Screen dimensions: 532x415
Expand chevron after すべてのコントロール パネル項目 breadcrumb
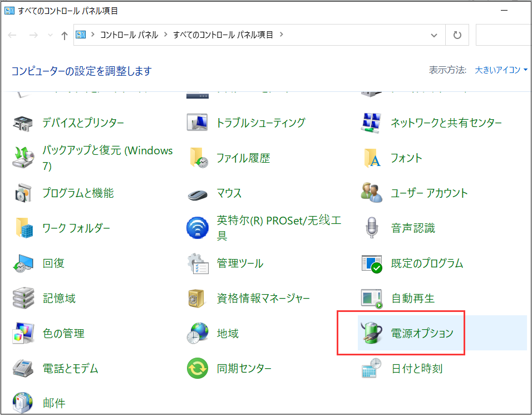click(281, 35)
